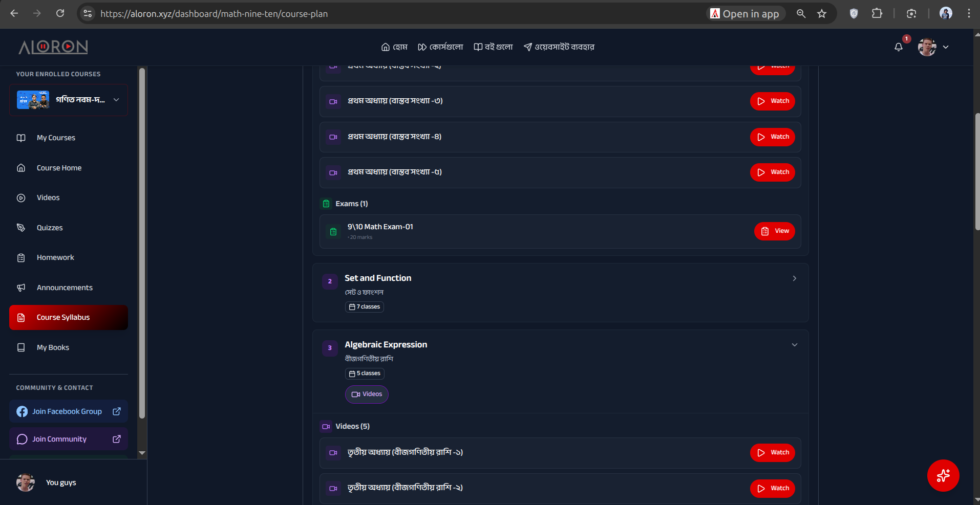The height and width of the screenshot is (505, 980).
Task: Click the sidebar scroll down arrow
Action: click(142, 453)
